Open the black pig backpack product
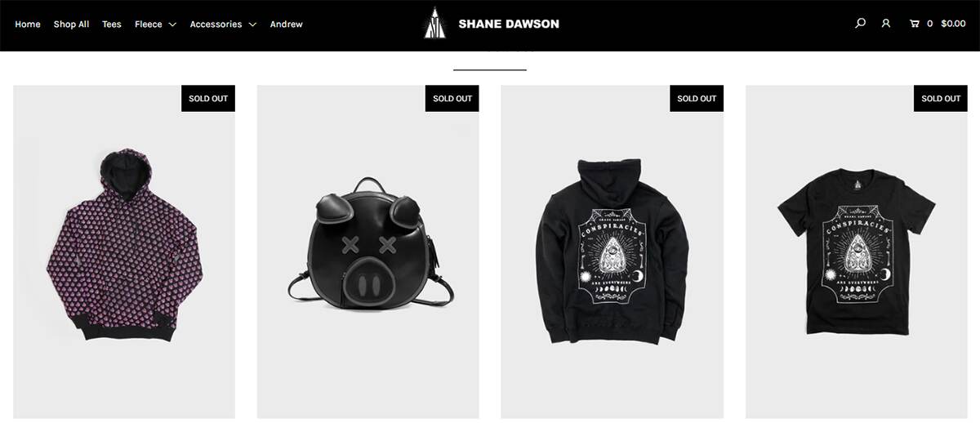Screen dimensions: 980x423 (x=368, y=252)
